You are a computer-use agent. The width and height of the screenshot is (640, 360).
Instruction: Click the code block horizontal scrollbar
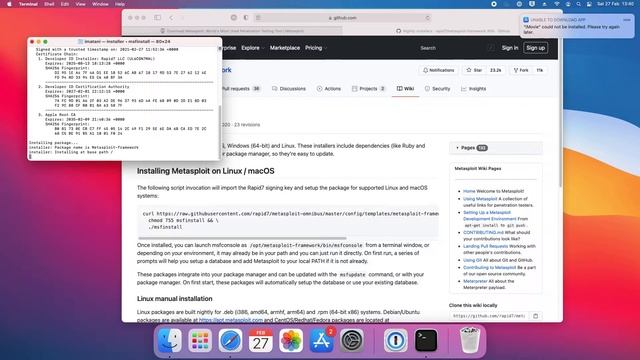coord(242,238)
